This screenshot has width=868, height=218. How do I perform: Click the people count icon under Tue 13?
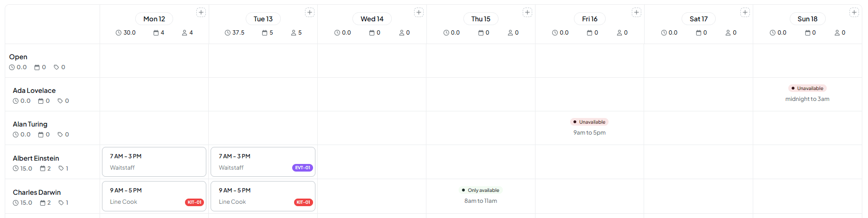(x=294, y=33)
